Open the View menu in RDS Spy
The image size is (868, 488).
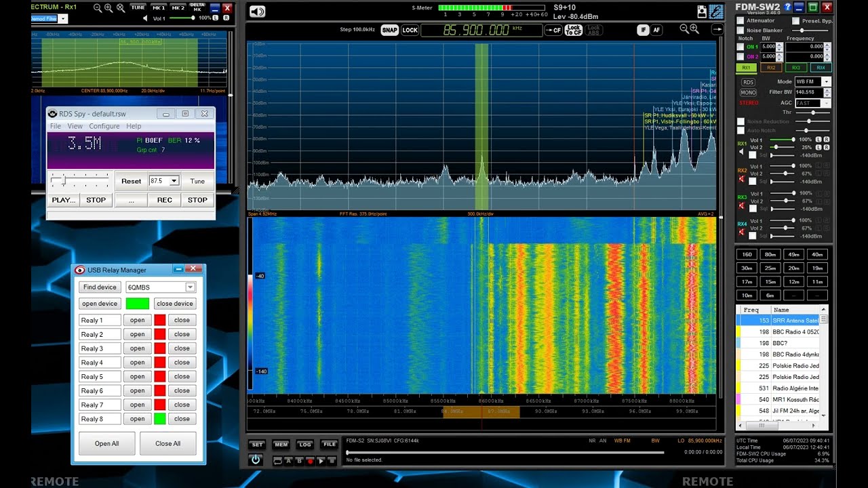75,126
